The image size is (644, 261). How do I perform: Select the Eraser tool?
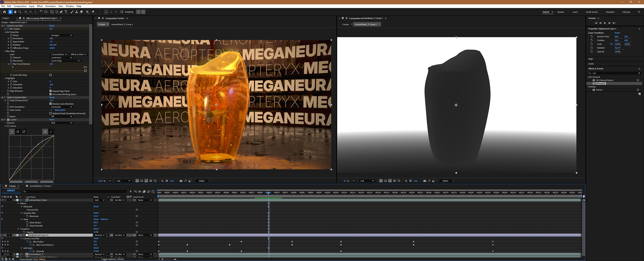click(81, 12)
